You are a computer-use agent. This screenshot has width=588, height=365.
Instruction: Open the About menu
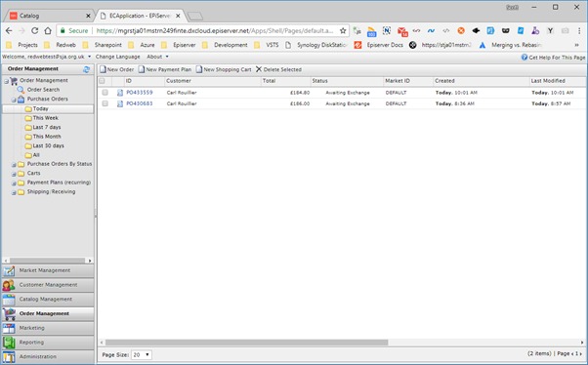[157, 57]
